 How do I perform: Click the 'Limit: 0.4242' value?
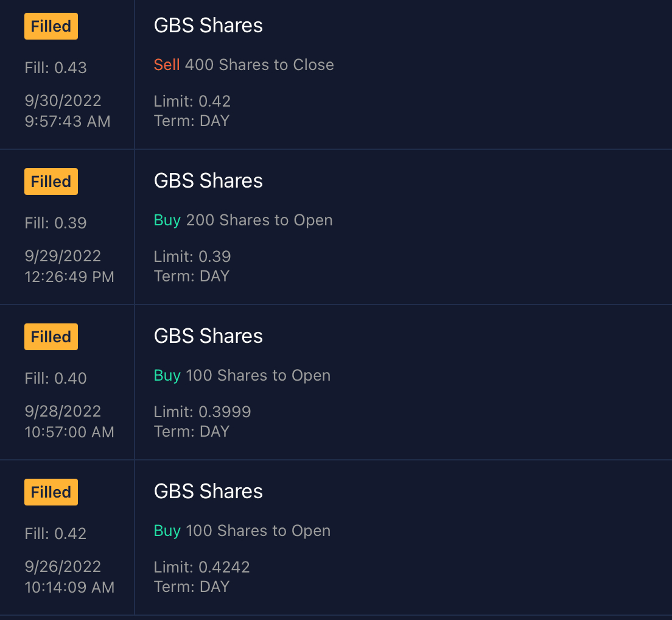click(x=201, y=567)
